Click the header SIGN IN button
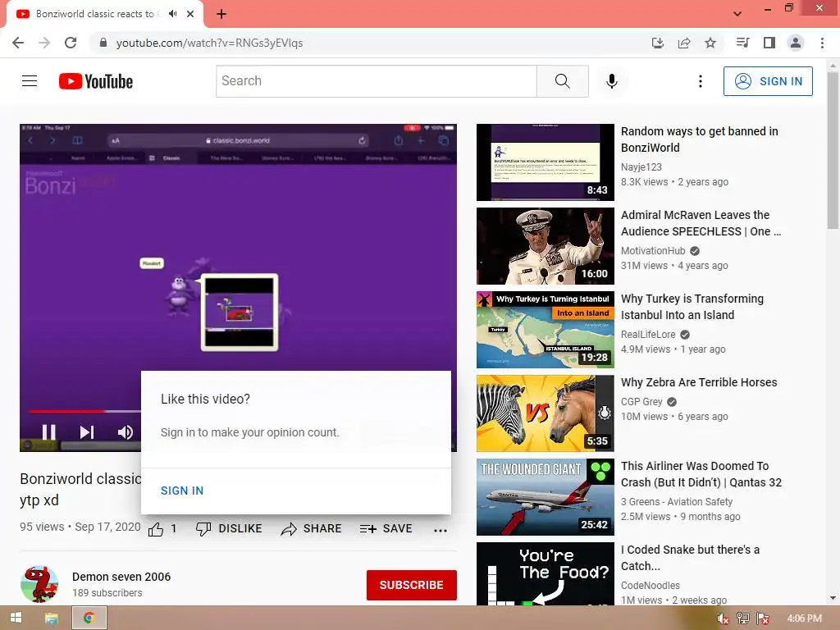The height and width of the screenshot is (630, 840). click(768, 81)
